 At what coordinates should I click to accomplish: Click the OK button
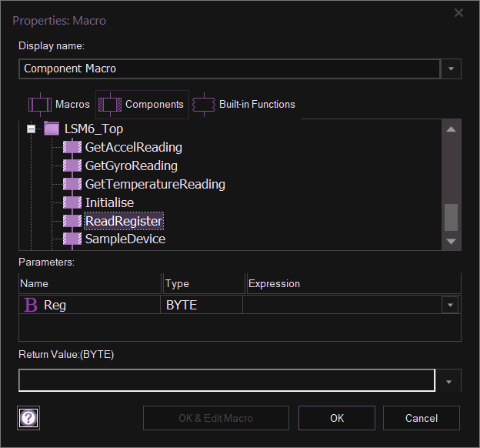(x=337, y=418)
